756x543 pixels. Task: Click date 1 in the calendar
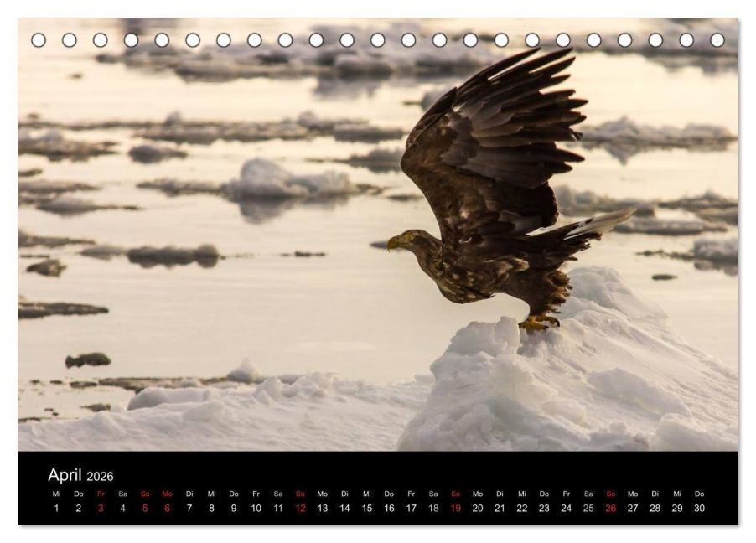point(56,509)
